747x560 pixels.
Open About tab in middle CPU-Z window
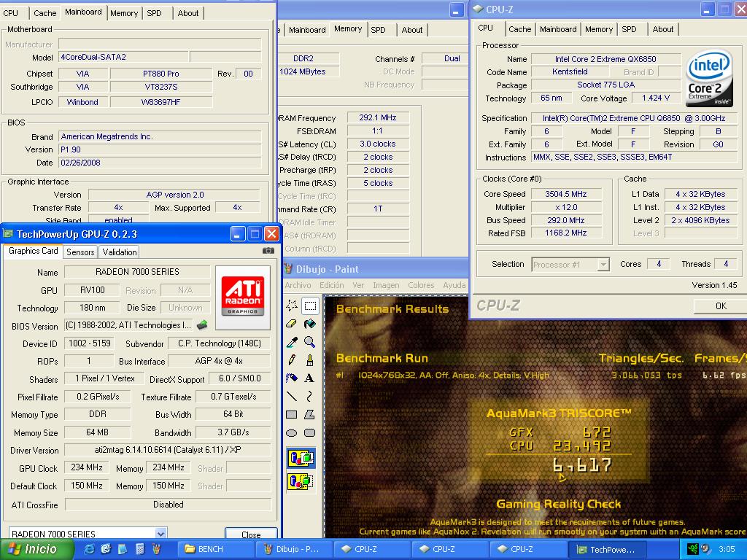click(412, 29)
